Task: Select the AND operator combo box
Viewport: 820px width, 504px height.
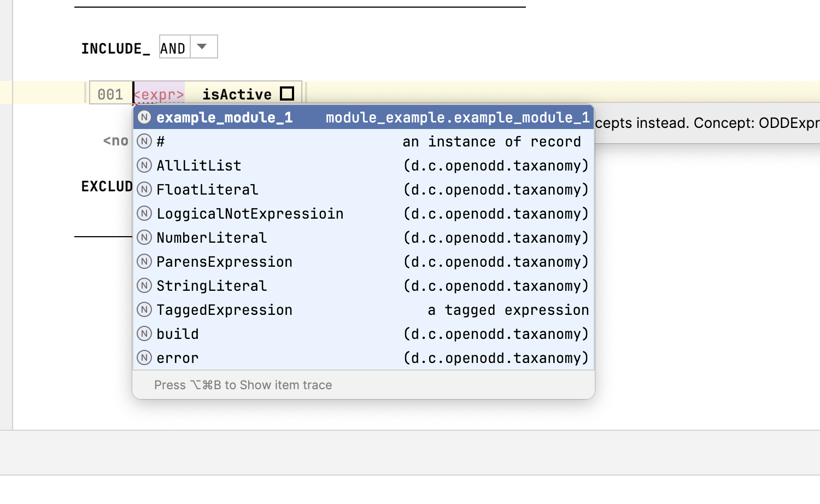Action: 173,48
